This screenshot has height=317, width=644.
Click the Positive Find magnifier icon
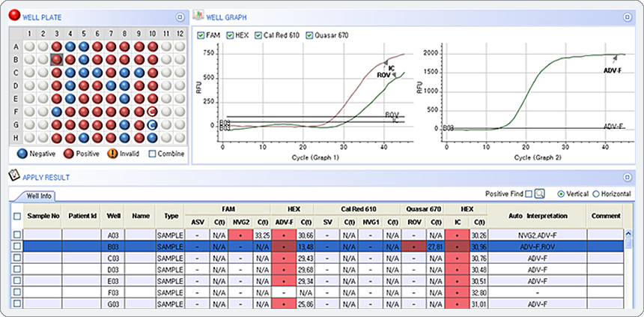(539, 193)
